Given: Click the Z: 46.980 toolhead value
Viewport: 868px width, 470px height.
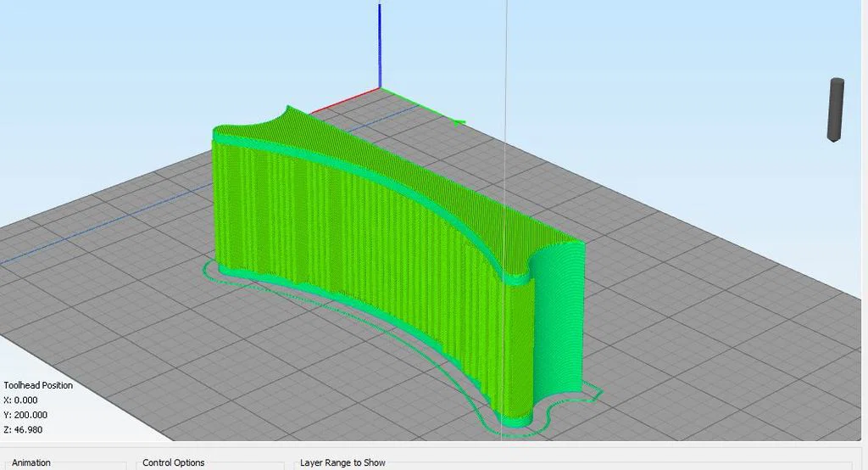Looking at the screenshot, I should [x=23, y=430].
